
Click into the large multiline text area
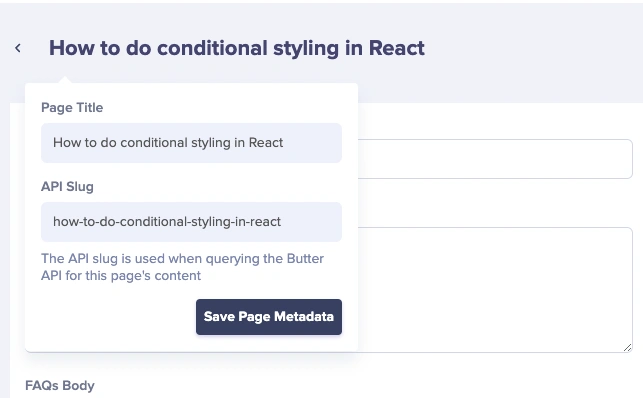(x=495, y=289)
